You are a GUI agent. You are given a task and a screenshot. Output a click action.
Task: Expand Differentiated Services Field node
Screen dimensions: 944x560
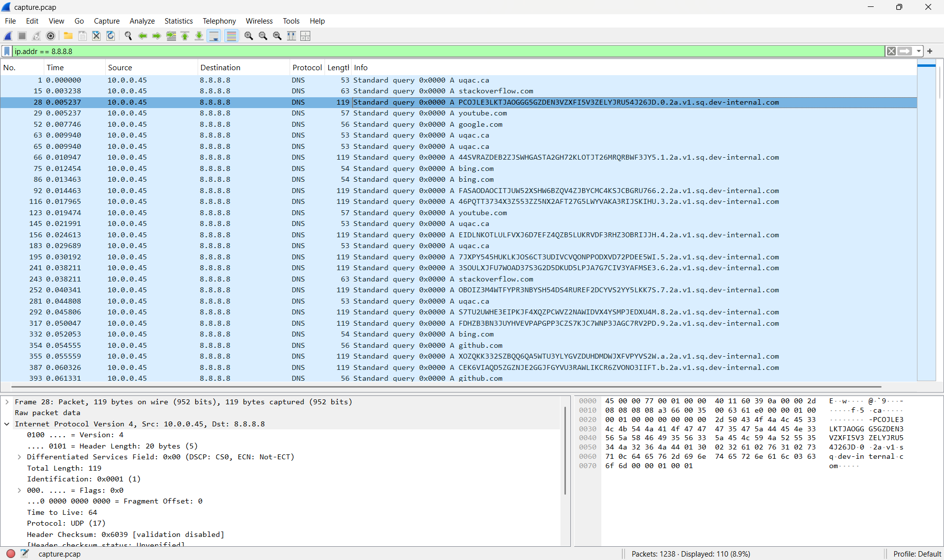point(19,457)
